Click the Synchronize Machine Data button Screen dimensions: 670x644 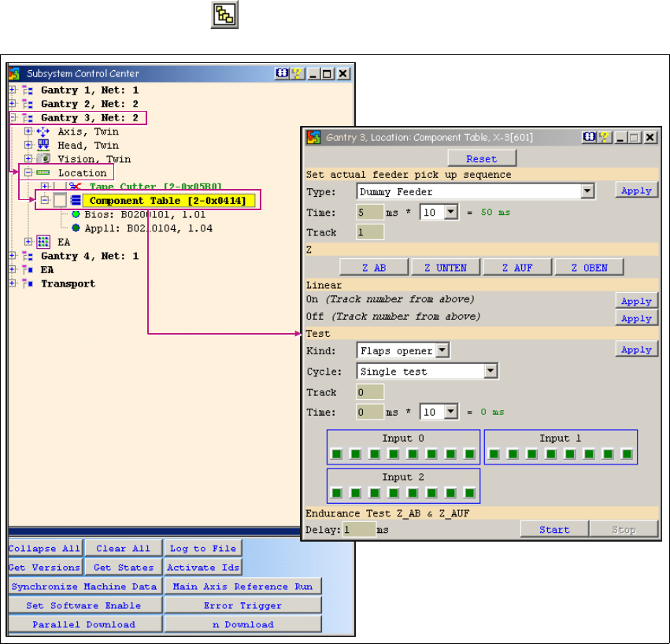click(x=85, y=587)
